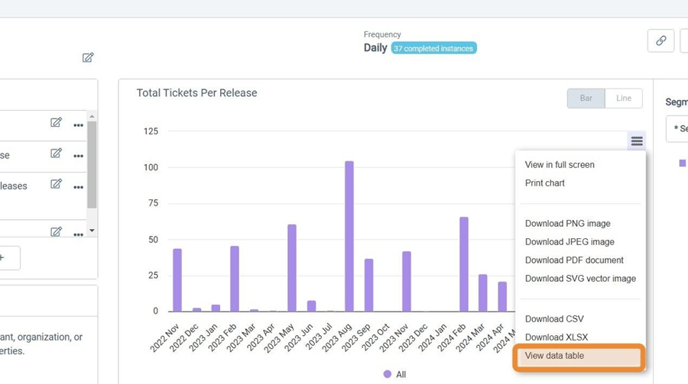Click the left list scroll down arrow
The width and height of the screenshot is (688, 384).
(x=92, y=230)
